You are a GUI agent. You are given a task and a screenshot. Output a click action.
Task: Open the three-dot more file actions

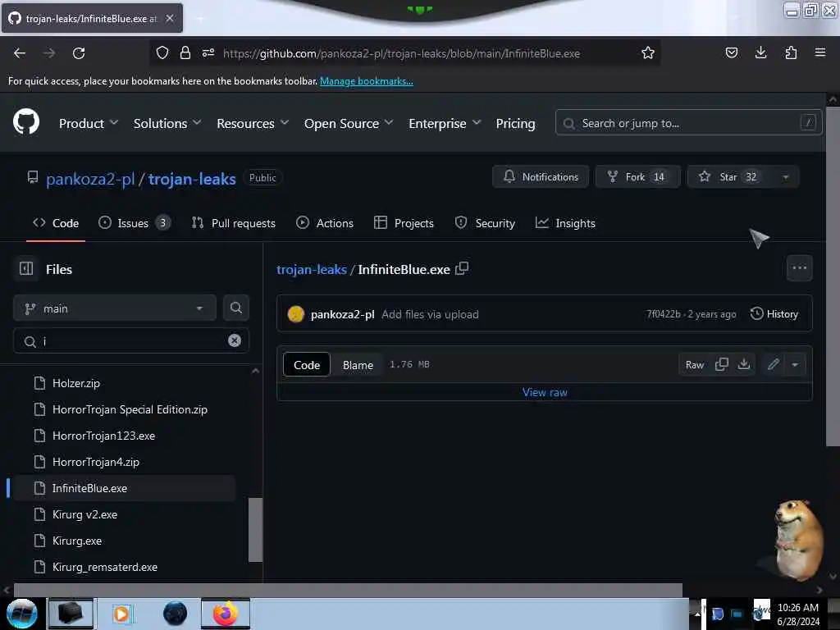pyautogui.click(x=799, y=268)
